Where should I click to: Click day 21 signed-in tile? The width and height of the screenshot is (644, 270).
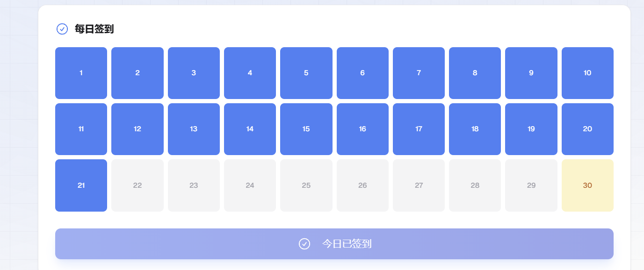point(81,185)
